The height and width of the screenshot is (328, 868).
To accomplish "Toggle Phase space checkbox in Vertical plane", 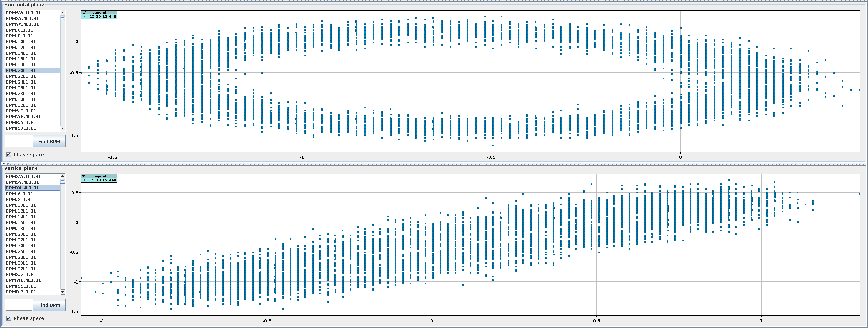I will coord(9,318).
